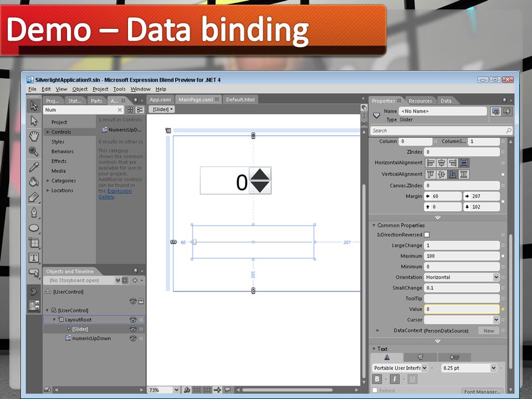This screenshot has height=399, width=532.
Task: Open the File menu
Action: coord(32,89)
